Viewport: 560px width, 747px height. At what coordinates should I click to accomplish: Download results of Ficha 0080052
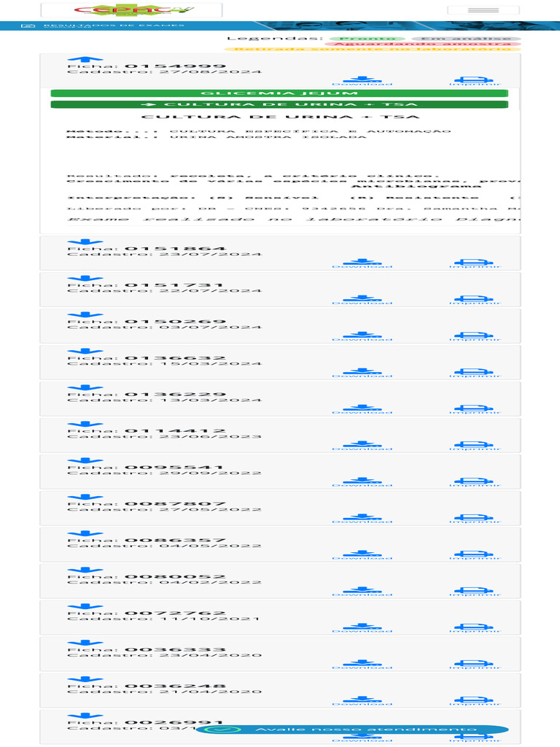(362, 592)
